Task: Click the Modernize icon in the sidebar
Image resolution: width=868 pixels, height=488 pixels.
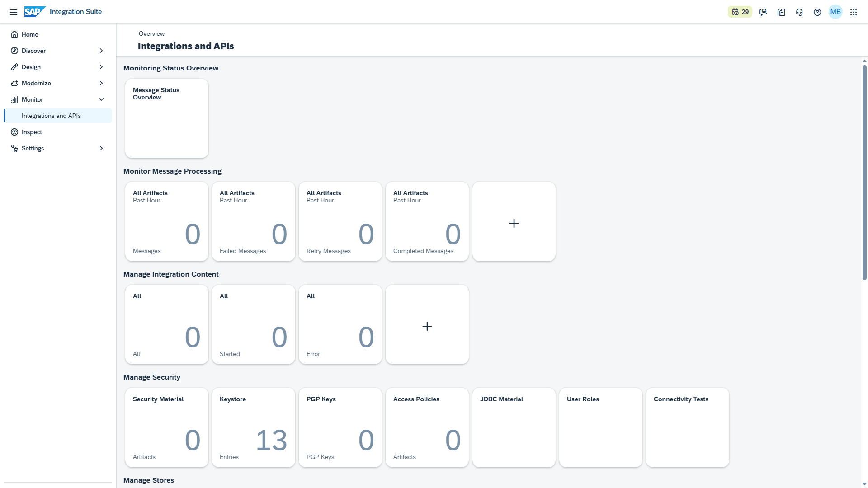Action: coord(14,83)
